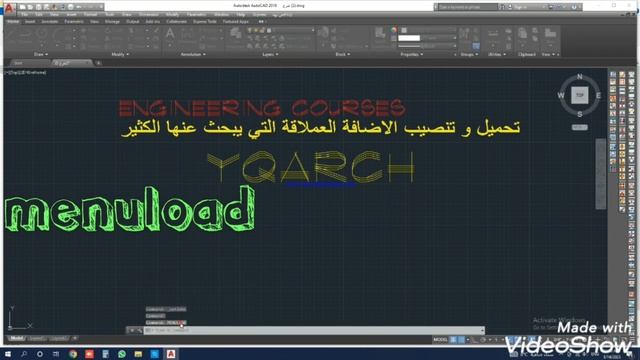The image size is (640, 360).
Task: Toggle MODEL space button in status bar
Action: [x=440, y=340]
